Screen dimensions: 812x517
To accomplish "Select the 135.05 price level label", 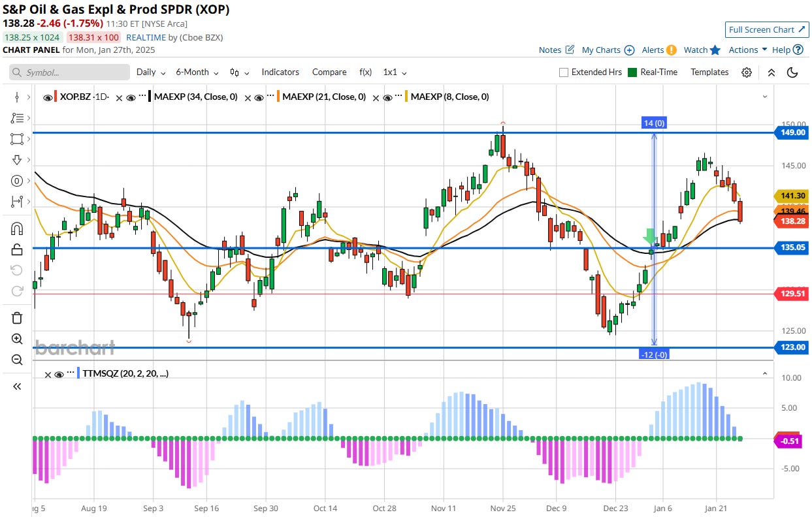I will (x=791, y=248).
